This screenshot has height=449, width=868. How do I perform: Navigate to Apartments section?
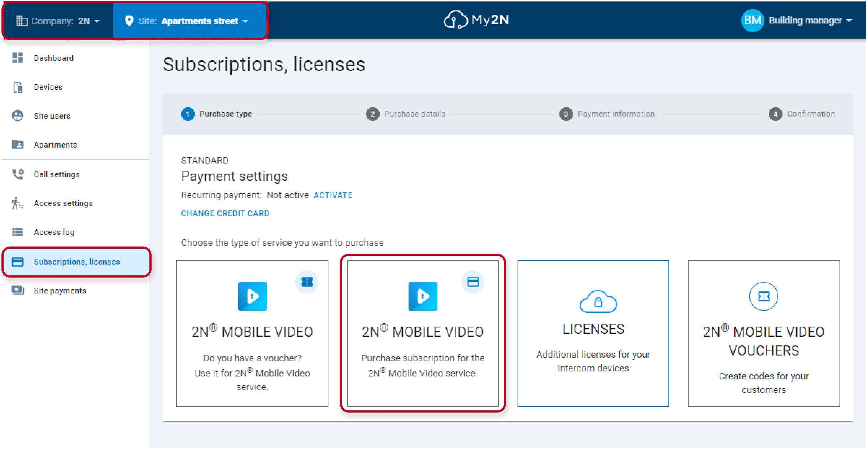75,145
